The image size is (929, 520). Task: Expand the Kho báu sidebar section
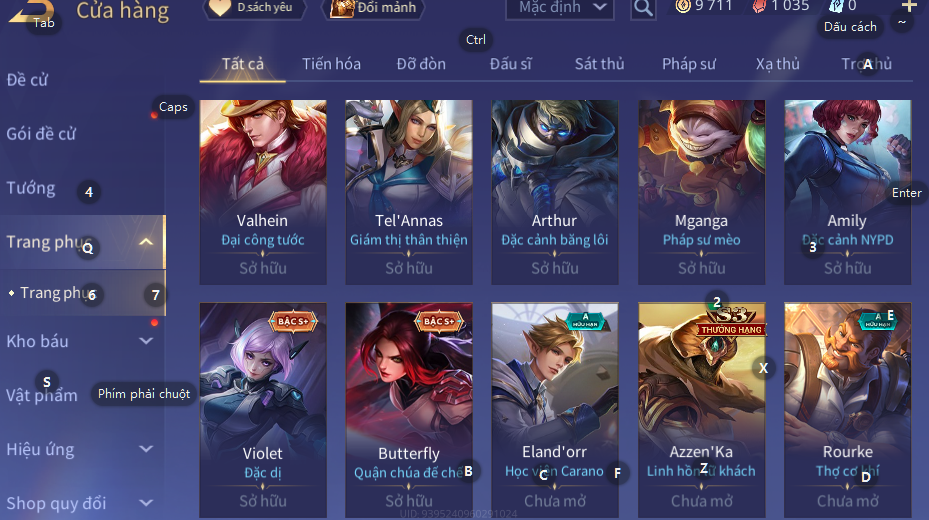pos(146,341)
